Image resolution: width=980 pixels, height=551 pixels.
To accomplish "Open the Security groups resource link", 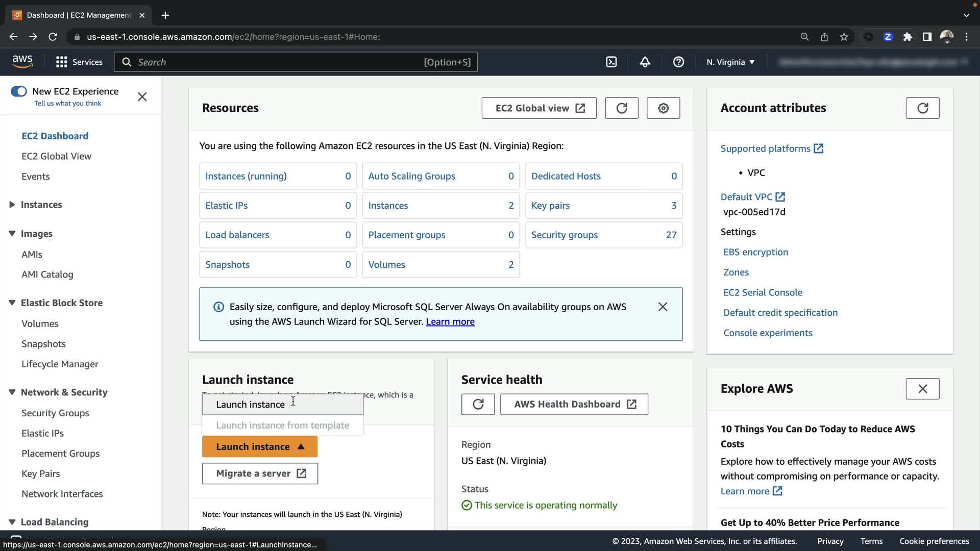I will (x=564, y=235).
